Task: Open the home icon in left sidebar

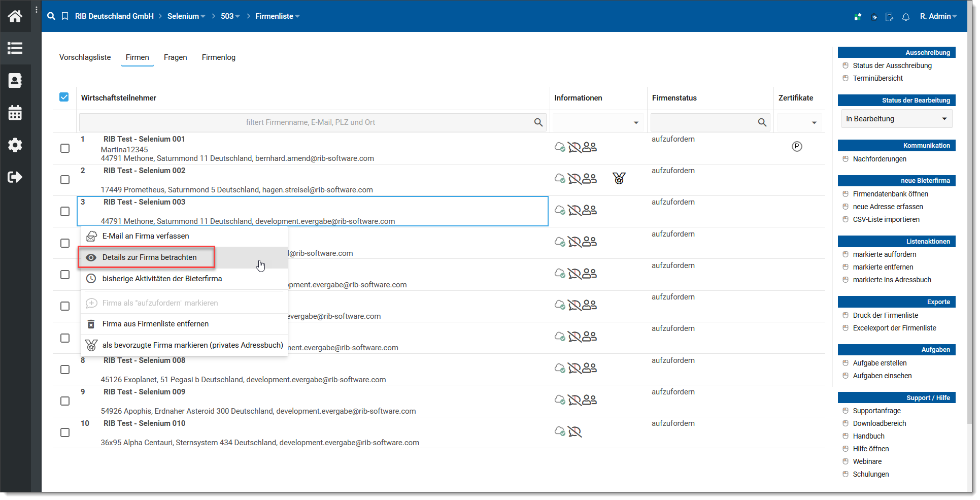Action: click(15, 16)
